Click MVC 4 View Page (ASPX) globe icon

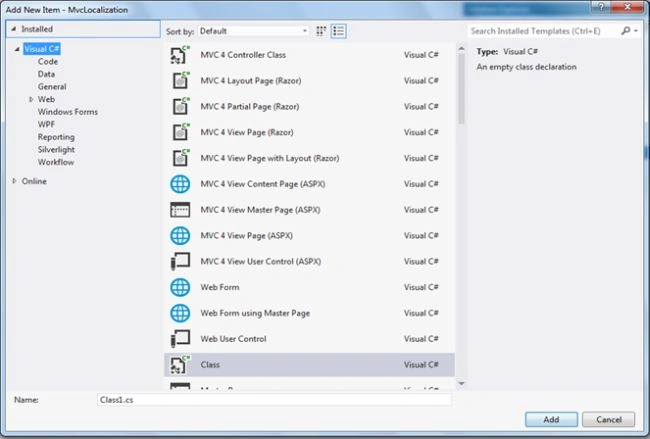180,235
